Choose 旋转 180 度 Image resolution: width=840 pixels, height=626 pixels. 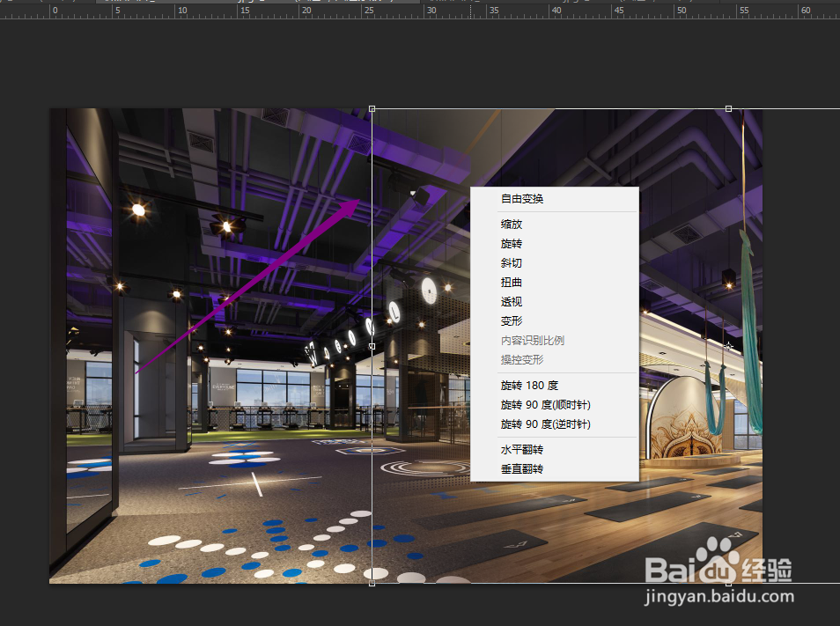555,385
